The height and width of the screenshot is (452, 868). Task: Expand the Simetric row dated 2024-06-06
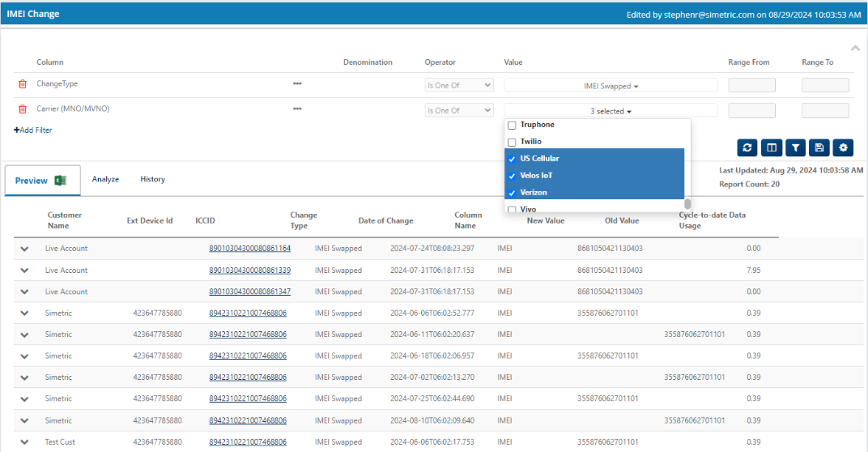pyautogui.click(x=24, y=313)
